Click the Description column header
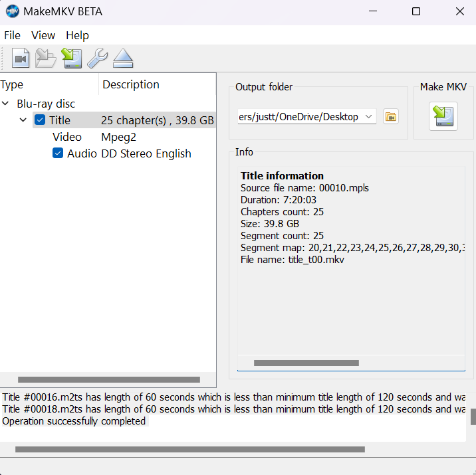The image size is (476, 475). 158,84
